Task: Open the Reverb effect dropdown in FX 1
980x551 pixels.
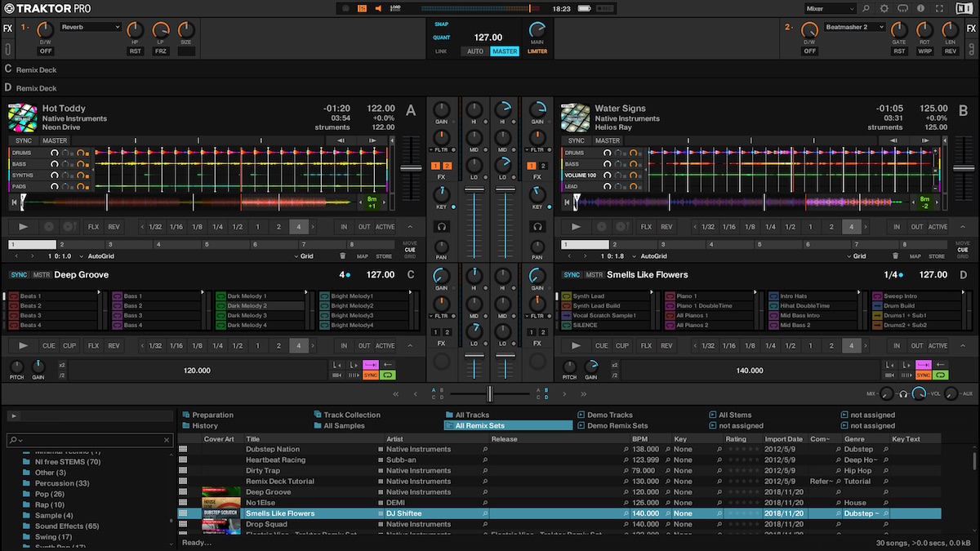Action: [x=90, y=27]
